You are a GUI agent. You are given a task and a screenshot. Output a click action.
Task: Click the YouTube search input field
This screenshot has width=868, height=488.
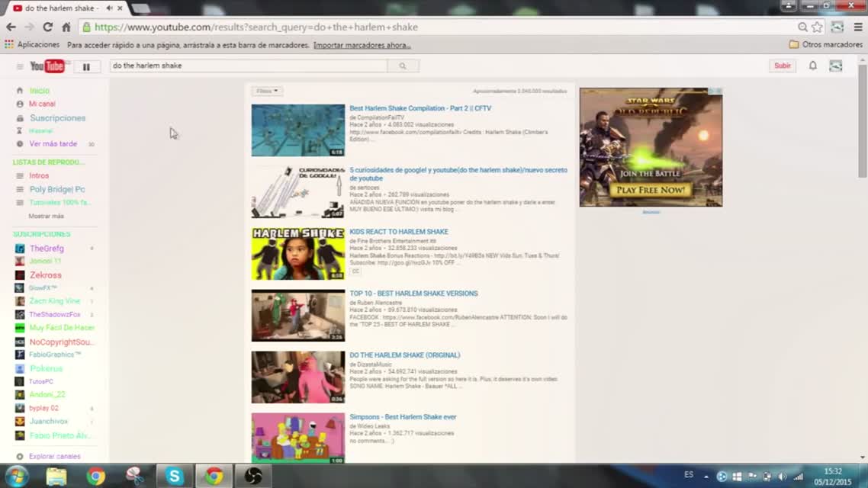pos(249,66)
